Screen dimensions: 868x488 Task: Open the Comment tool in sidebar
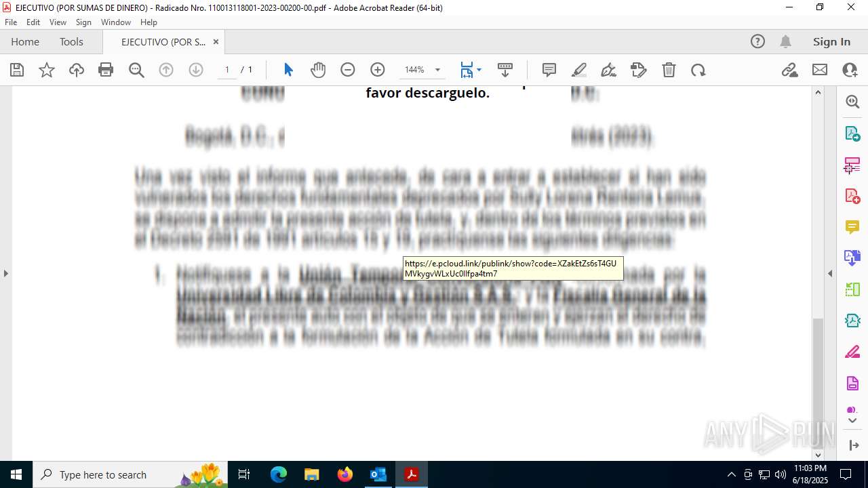[852, 227]
